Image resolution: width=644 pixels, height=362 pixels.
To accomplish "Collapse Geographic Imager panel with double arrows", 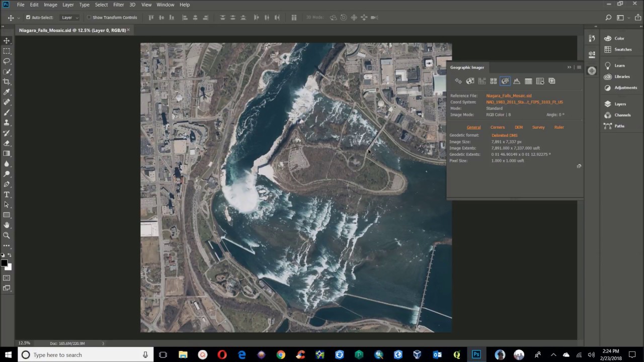I will [x=569, y=67].
